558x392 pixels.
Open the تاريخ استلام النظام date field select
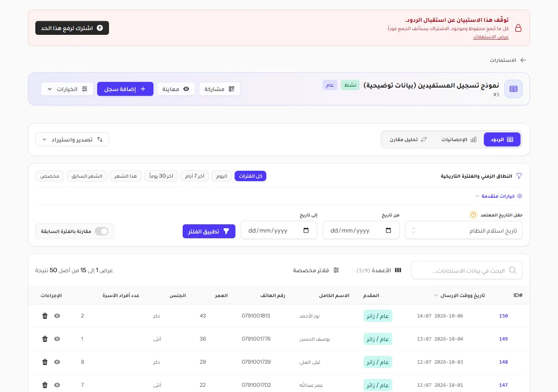point(464,230)
